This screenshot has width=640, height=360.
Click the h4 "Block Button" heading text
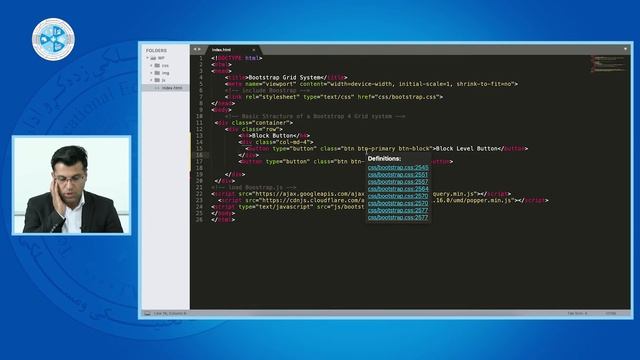pos(273,136)
